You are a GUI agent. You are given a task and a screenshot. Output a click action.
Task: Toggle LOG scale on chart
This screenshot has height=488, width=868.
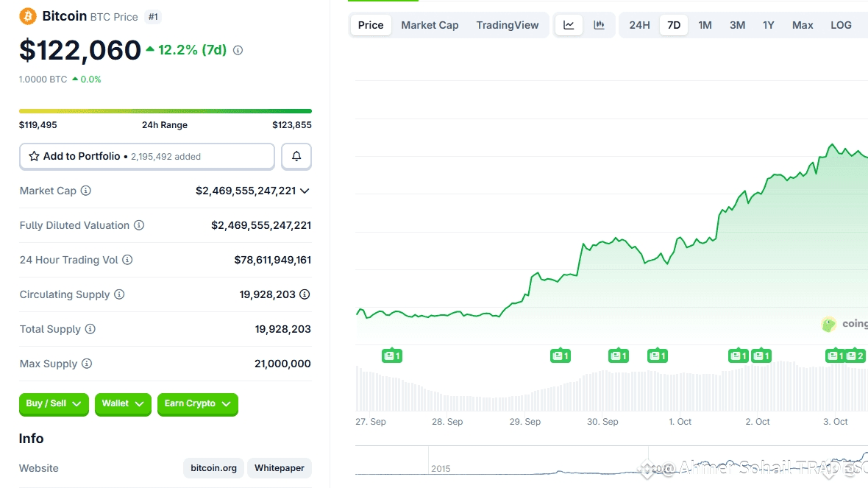pyautogui.click(x=841, y=25)
